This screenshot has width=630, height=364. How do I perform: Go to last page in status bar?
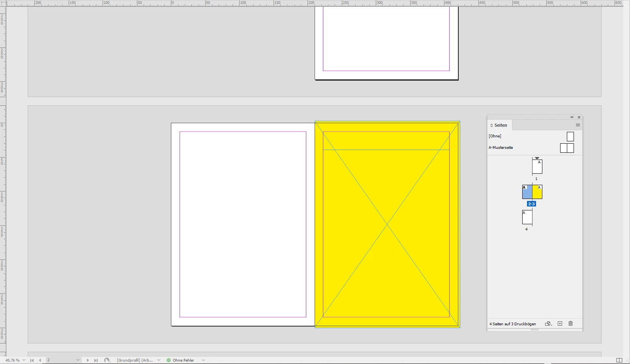(96, 360)
